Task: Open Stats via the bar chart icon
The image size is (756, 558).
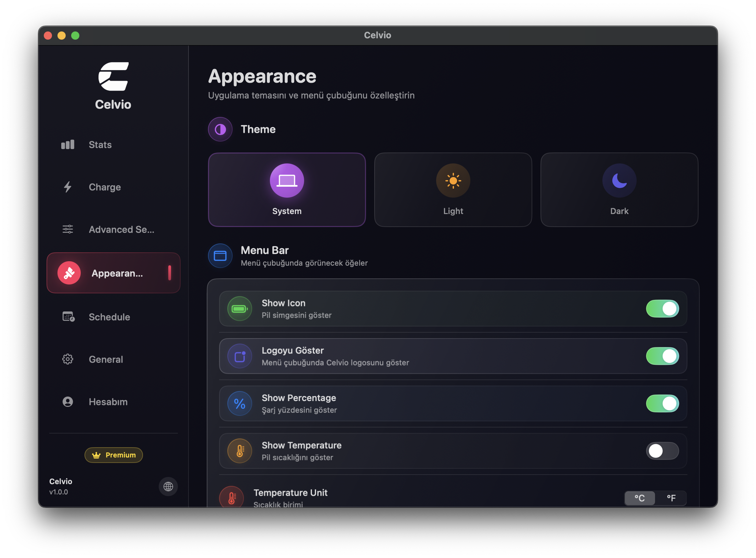Action: tap(67, 144)
